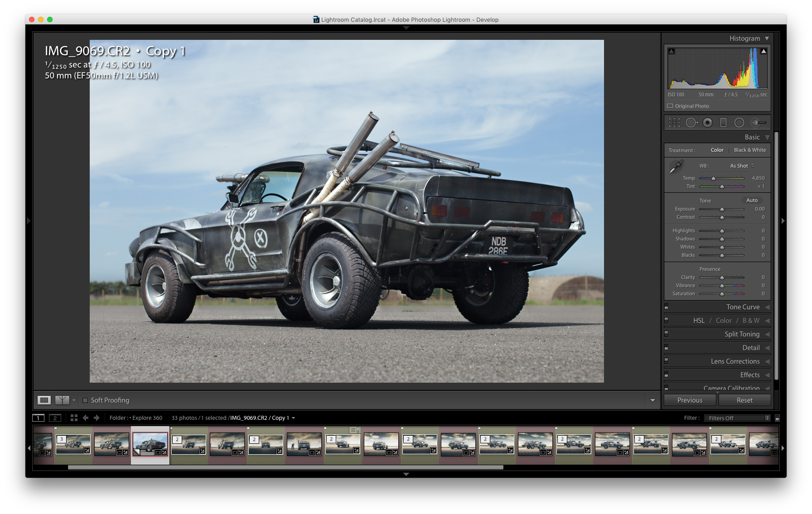Select the Crop Overlay tool

(x=674, y=122)
